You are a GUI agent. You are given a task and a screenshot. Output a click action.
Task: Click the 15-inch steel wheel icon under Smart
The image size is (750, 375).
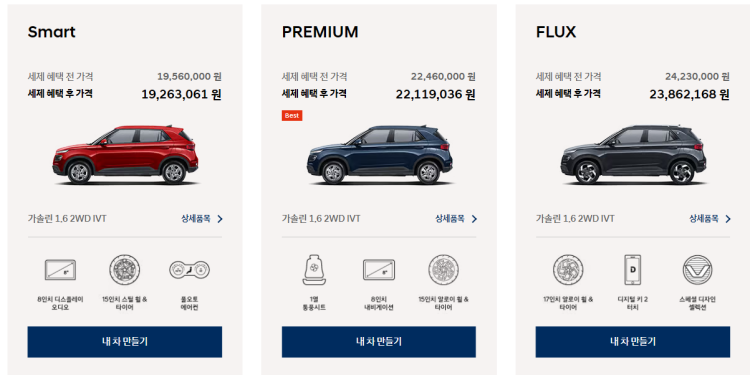(x=124, y=269)
